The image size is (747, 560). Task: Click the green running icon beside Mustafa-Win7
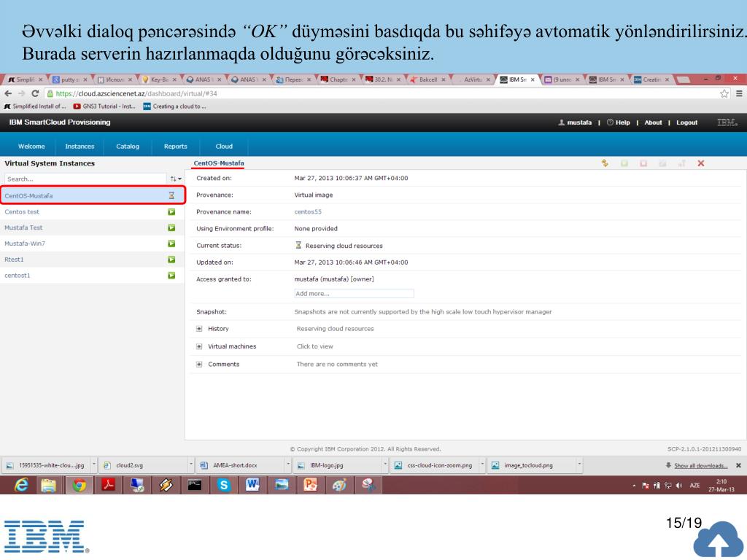point(171,244)
